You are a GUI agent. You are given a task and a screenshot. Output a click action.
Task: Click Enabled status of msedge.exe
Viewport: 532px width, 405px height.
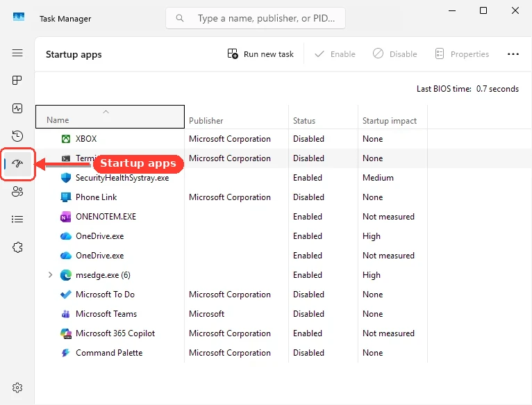click(308, 275)
